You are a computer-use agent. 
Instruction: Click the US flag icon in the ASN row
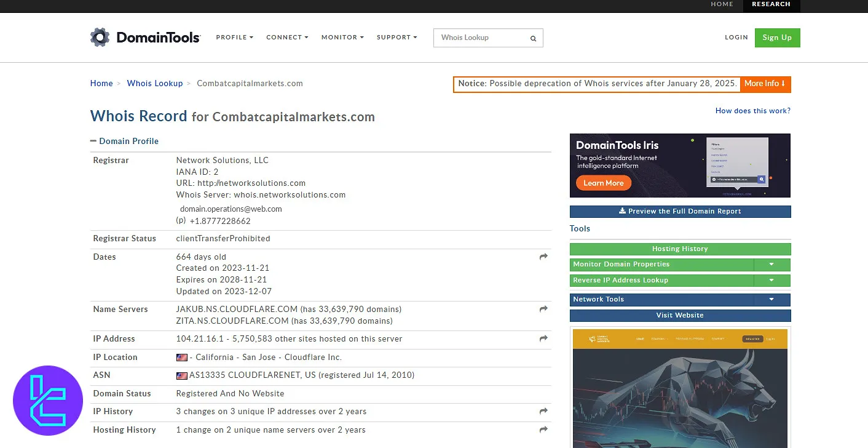tap(182, 375)
